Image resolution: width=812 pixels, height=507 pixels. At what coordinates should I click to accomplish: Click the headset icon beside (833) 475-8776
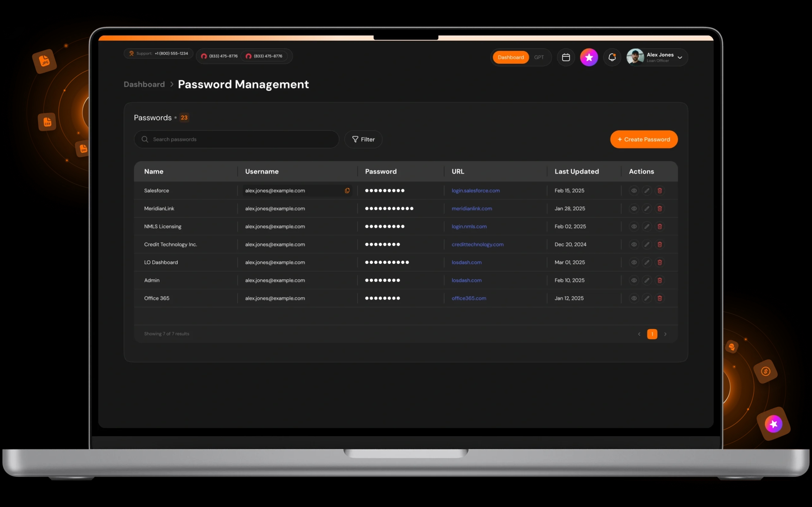pyautogui.click(x=204, y=56)
